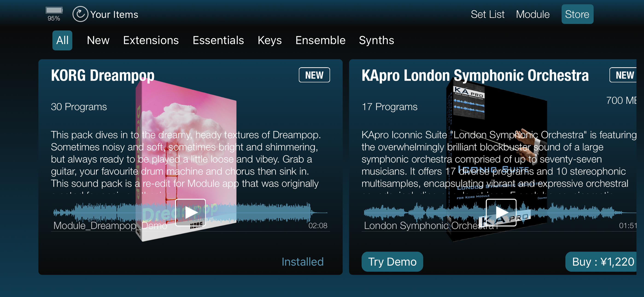Seek within the Dreampop demo waveform

click(x=263, y=213)
